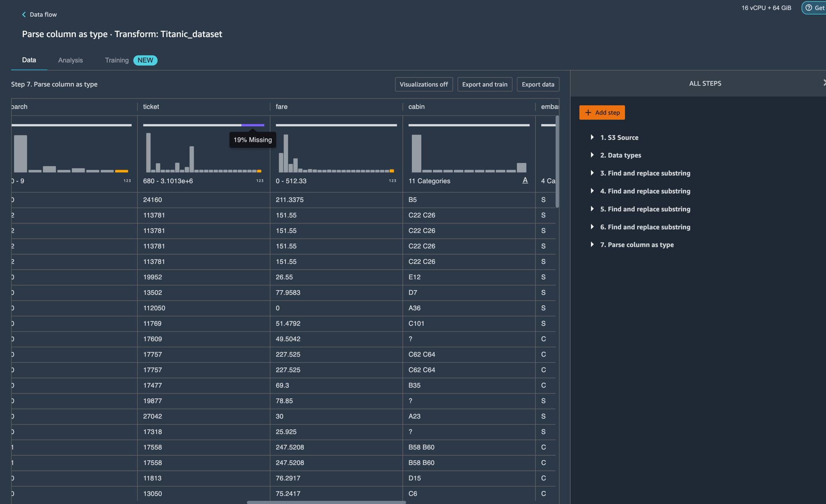826x504 pixels.
Task: Click the numeric type icon in parch column
Action: coord(127,181)
